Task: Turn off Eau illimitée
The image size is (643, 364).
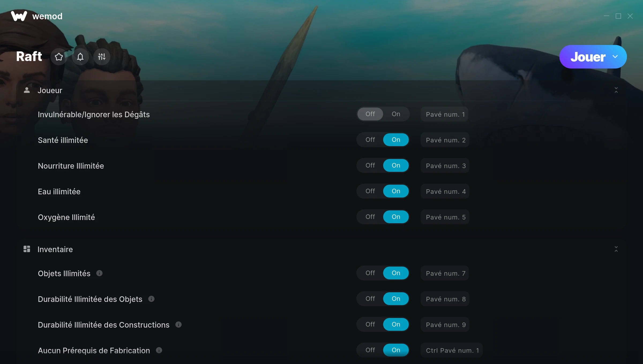Action: coord(370,191)
